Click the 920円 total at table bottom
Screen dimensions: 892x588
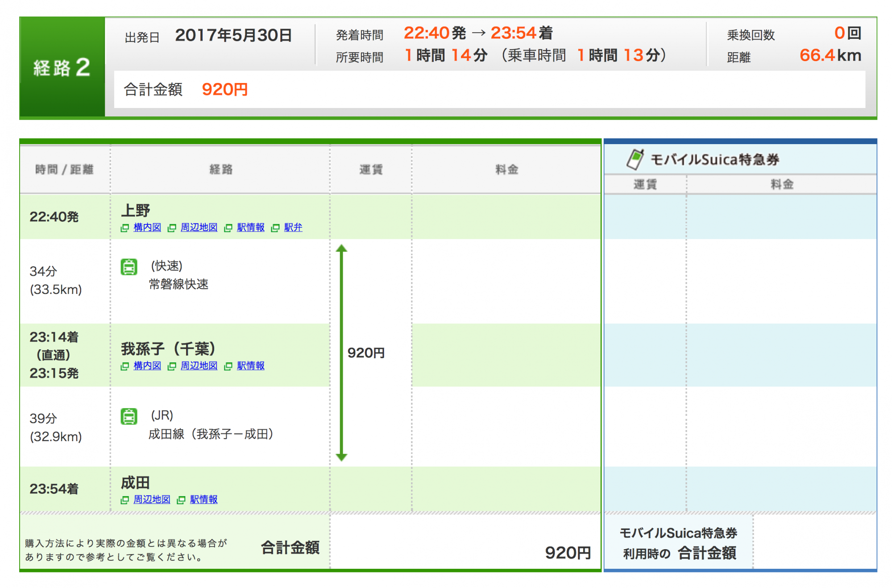tap(568, 553)
